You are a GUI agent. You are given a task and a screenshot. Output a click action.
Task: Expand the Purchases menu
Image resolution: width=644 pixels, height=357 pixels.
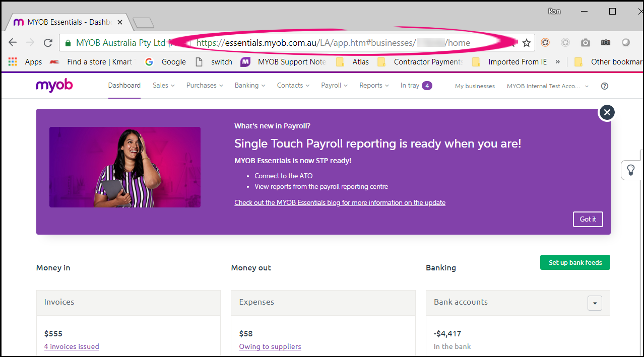(x=205, y=86)
